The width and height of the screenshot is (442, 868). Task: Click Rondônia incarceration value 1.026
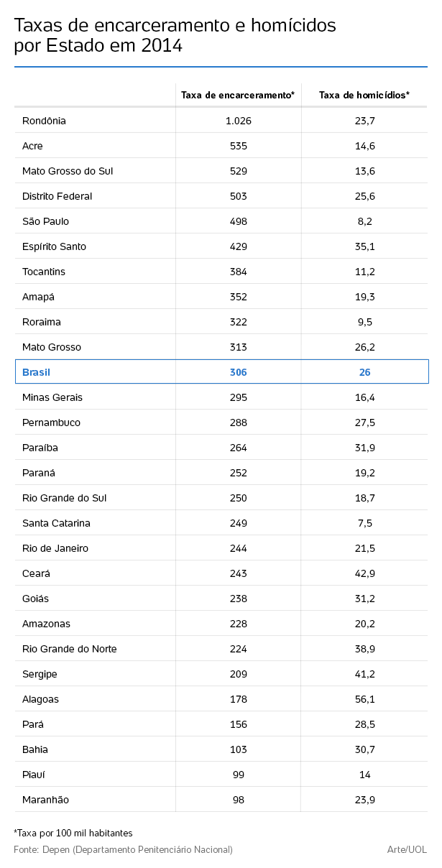click(x=239, y=121)
